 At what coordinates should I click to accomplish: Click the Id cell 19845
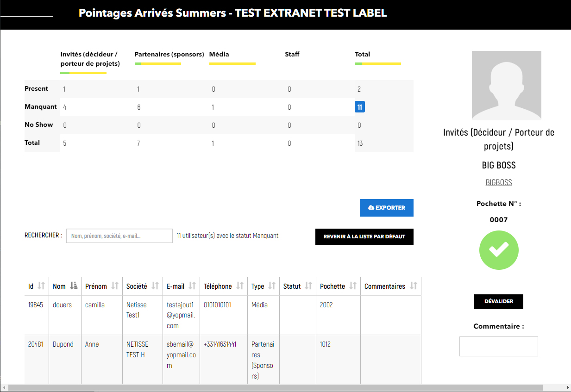36,305
